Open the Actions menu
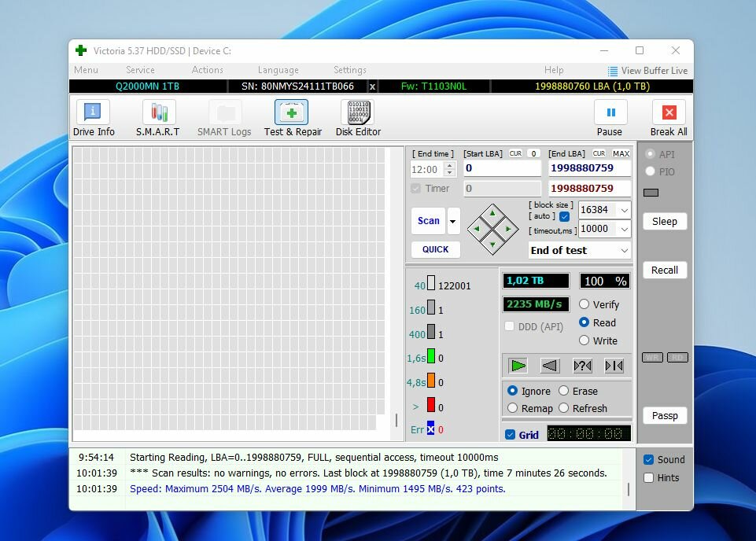756x541 pixels. pos(208,70)
